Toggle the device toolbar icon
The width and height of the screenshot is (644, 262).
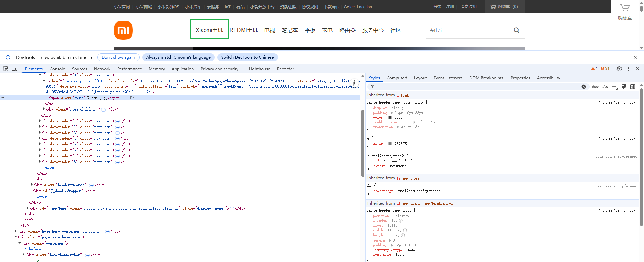point(15,69)
